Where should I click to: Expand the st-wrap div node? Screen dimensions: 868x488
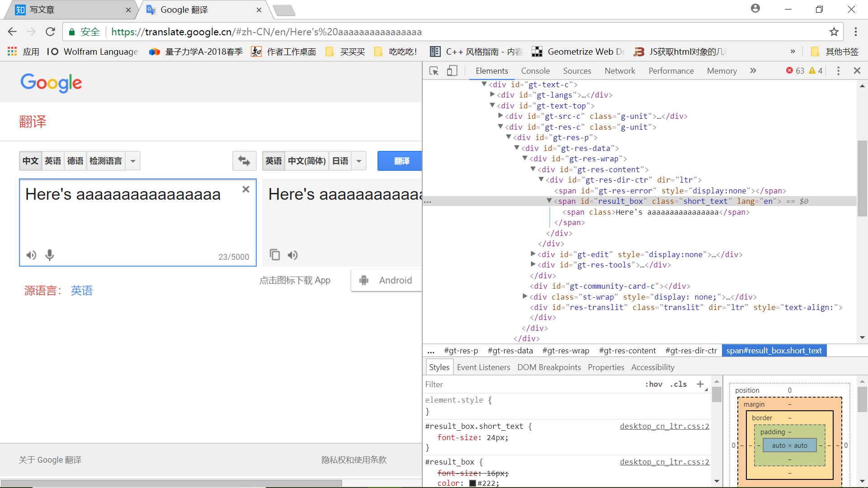[525, 296]
